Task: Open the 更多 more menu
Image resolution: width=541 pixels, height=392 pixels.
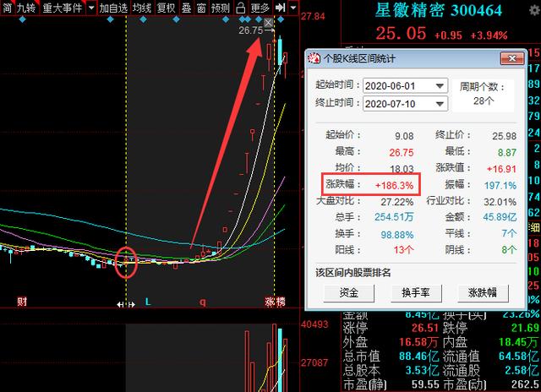Action: point(260,8)
